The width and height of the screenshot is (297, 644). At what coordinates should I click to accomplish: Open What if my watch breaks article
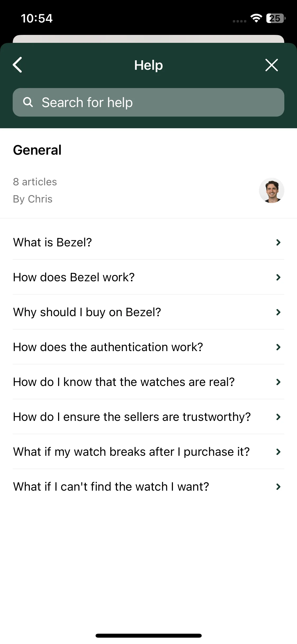pyautogui.click(x=148, y=452)
